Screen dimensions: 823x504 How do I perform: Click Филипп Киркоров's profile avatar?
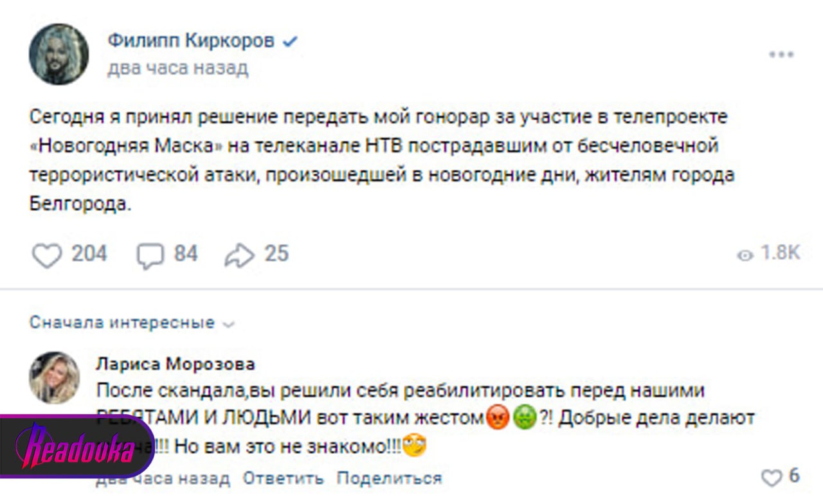tap(59, 54)
